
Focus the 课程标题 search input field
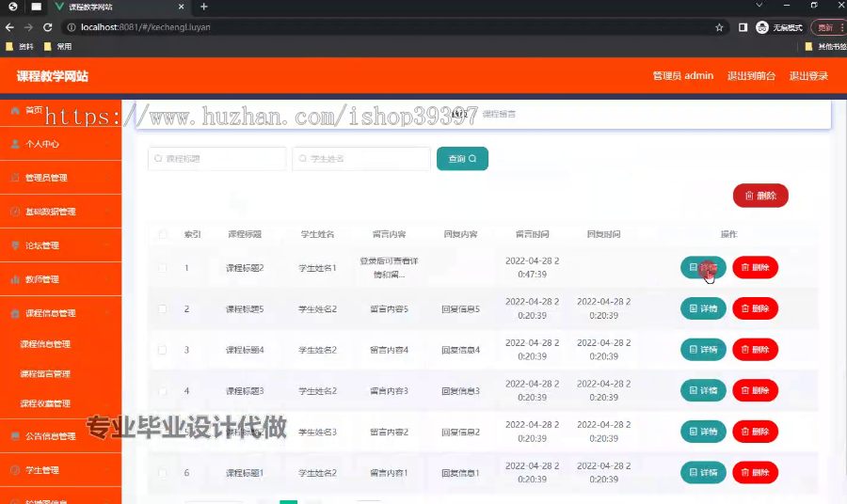(217, 159)
